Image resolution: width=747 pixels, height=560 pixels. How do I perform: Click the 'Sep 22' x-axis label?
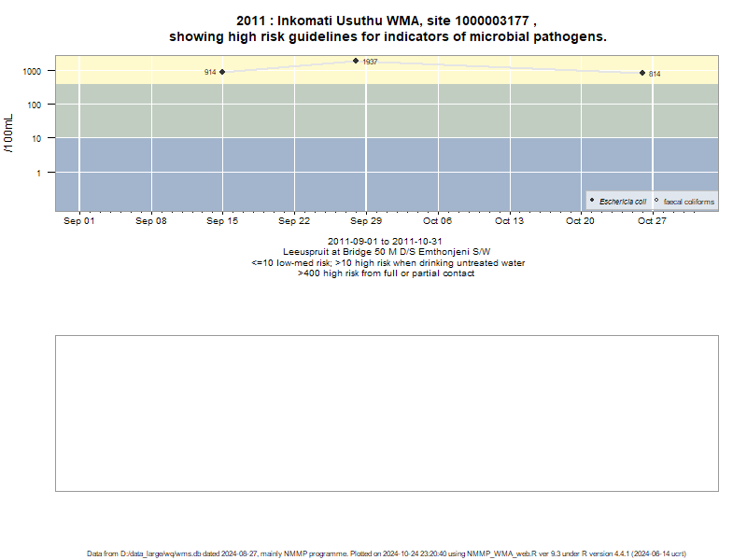pyautogui.click(x=294, y=221)
